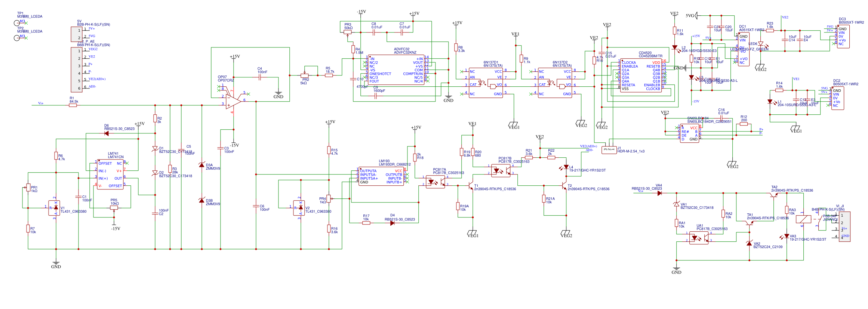
Task: Select the LED6 green LED symbol
Action: (x=761, y=44)
